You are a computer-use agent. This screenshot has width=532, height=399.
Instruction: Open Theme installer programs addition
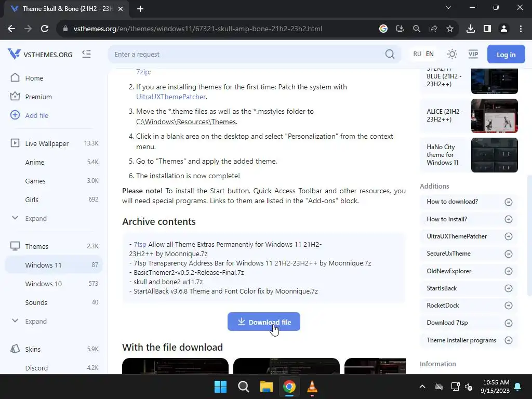[x=469, y=340]
